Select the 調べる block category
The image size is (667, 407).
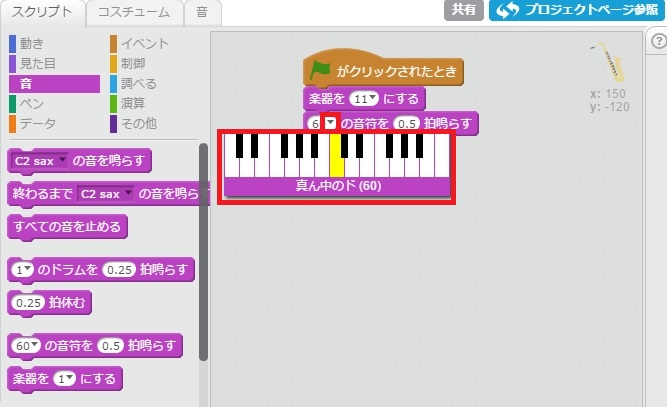(x=139, y=84)
